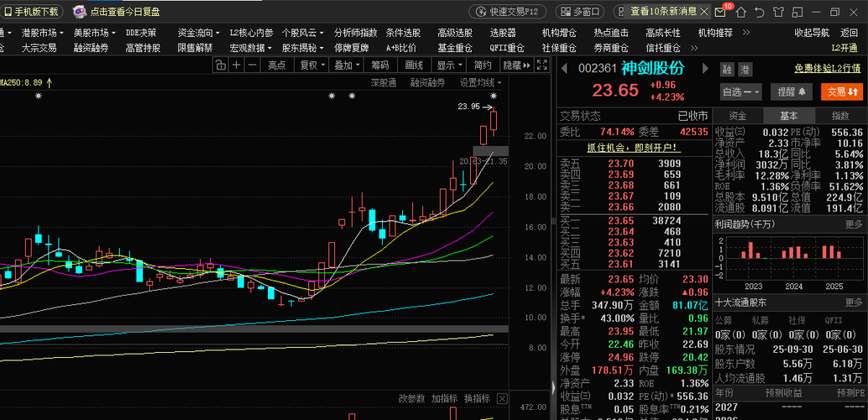Click the more navigation chevrons after 机构推荐
The height and width of the screenshot is (420, 868).
click(745, 33)
